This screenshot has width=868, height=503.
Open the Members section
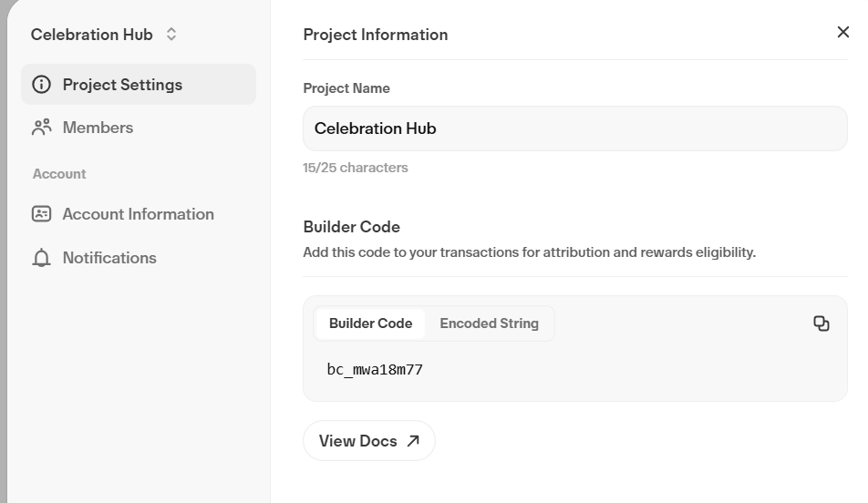(x=139, y=128)
